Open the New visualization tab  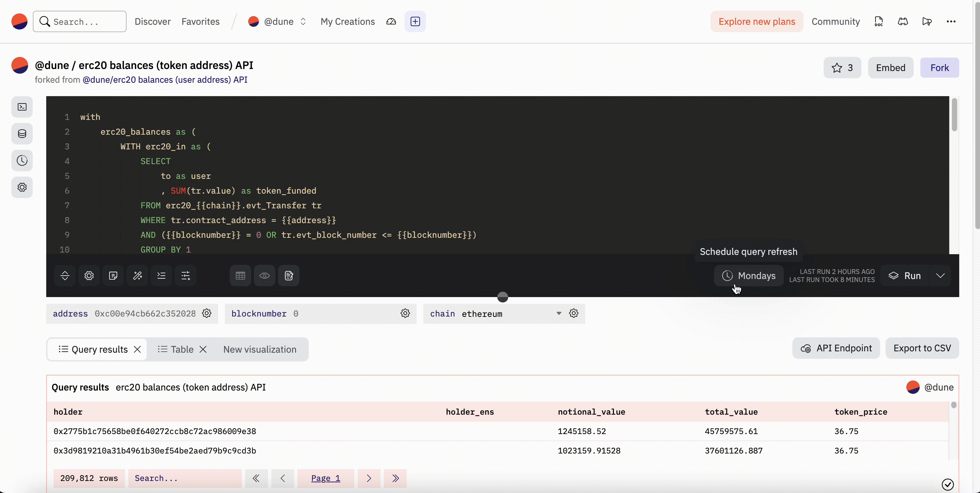260,349
